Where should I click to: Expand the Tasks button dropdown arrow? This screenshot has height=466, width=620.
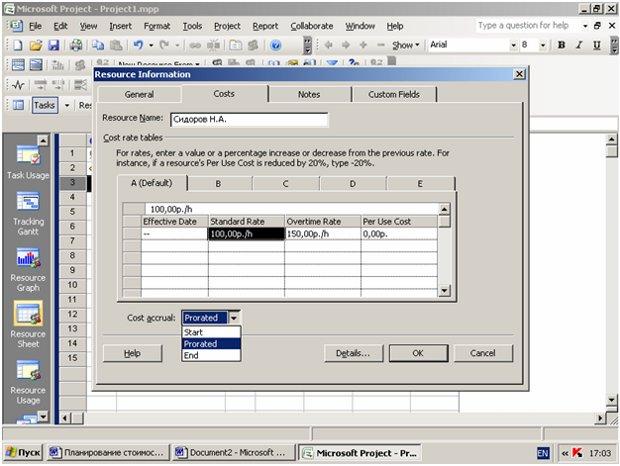click(67, 105)
